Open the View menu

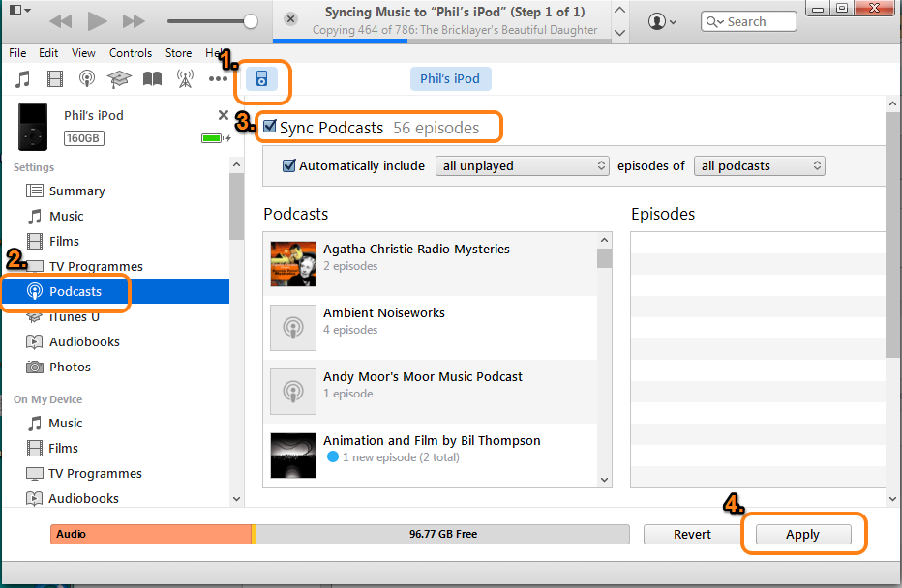[83, 53]
